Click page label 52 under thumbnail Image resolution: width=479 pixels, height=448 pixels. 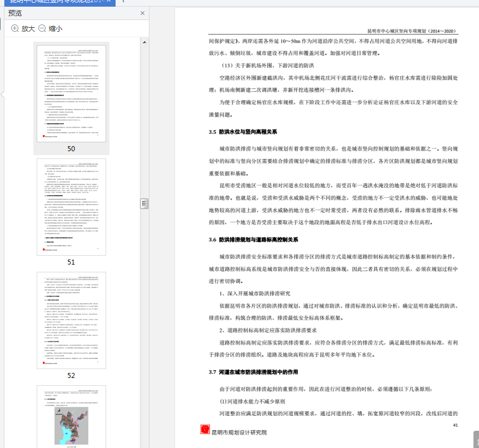[71, 376]
